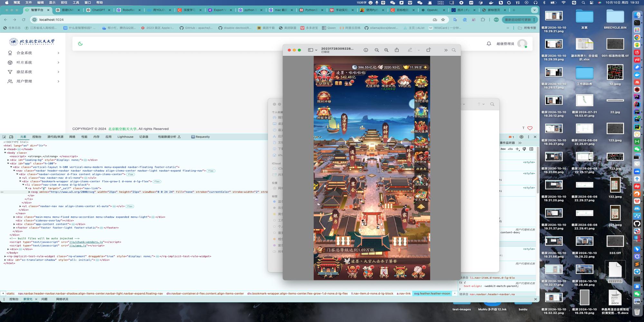Select the a.nav-link breadcrumb

[403, 294]
